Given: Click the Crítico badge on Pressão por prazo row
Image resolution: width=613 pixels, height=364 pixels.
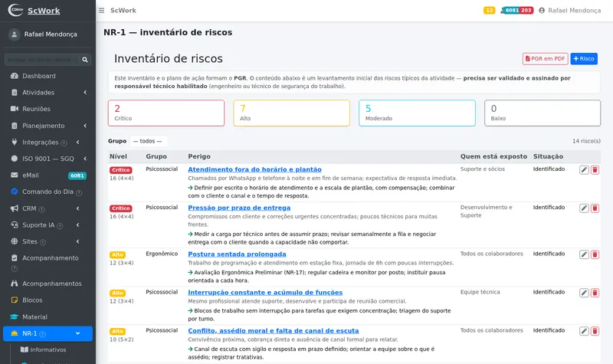Looking at the screenshot, I should click(x=121, y=208).
